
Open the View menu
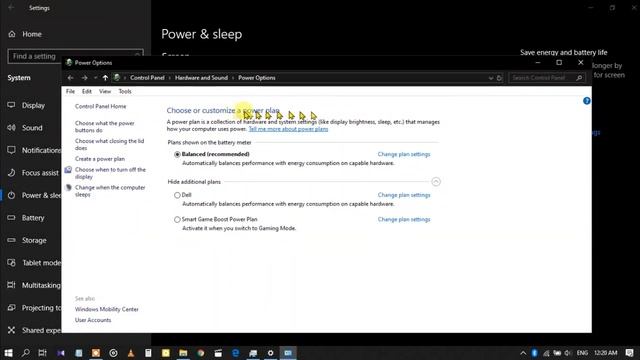(105, 91)
